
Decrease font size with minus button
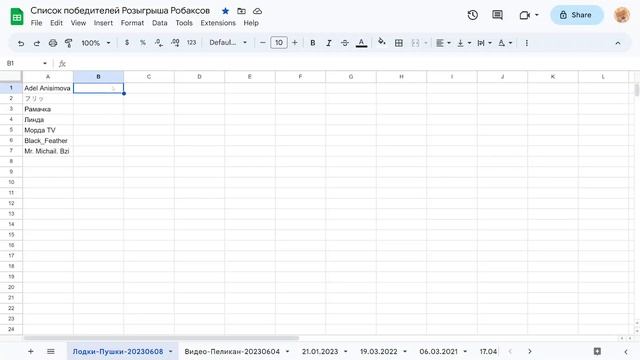(x=262, y=42)
